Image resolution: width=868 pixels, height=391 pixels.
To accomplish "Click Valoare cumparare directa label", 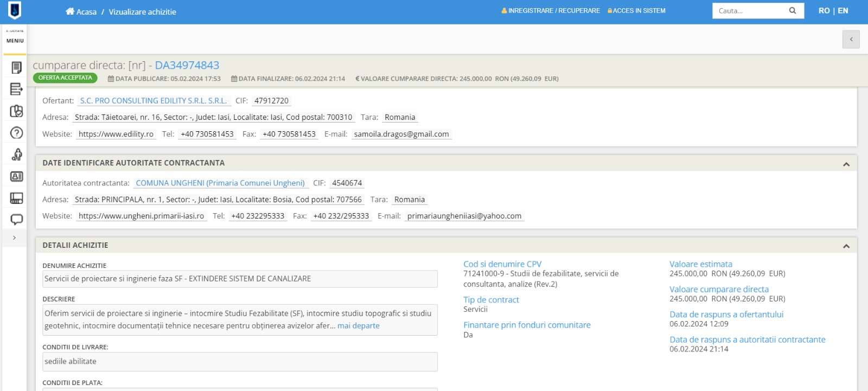I will (719, 289).
